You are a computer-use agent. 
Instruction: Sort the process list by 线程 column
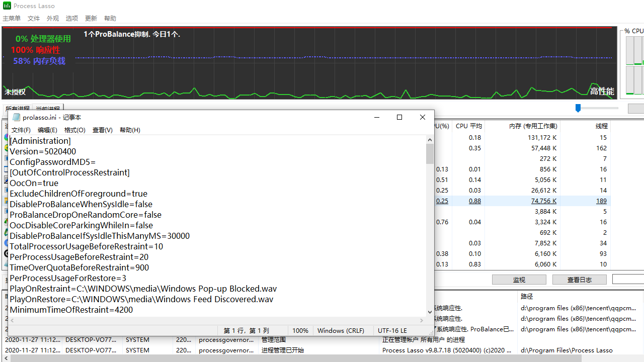(601, 126)
